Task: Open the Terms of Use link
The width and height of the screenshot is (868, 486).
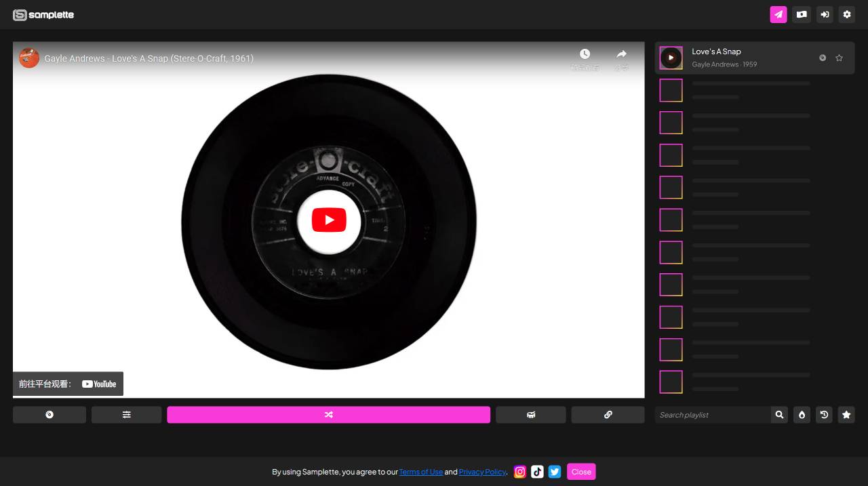Action: point(420,472)
